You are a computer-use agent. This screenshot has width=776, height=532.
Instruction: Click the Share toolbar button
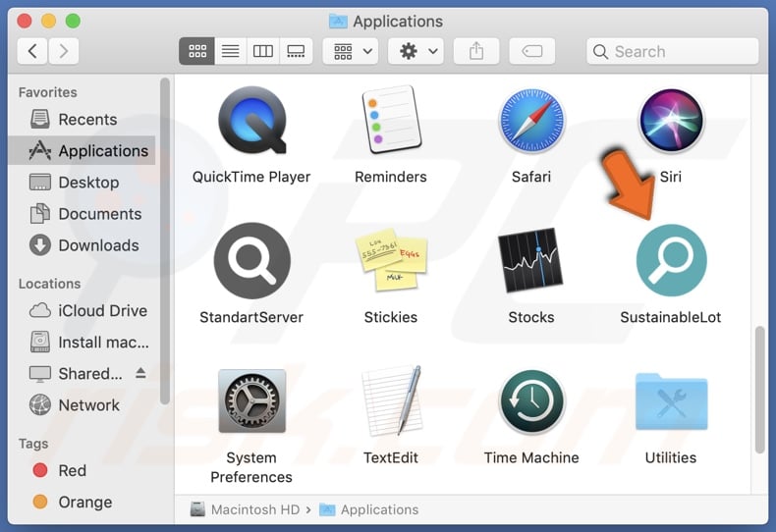pyautogui.click(x=476, y=51)
